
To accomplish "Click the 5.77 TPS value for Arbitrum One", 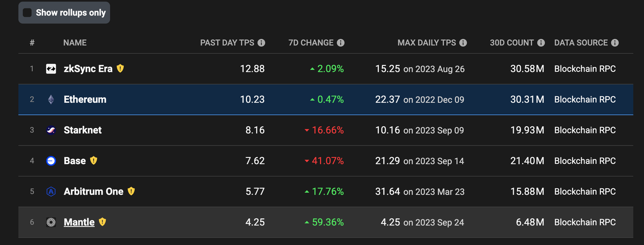I will tap(255, 192).
